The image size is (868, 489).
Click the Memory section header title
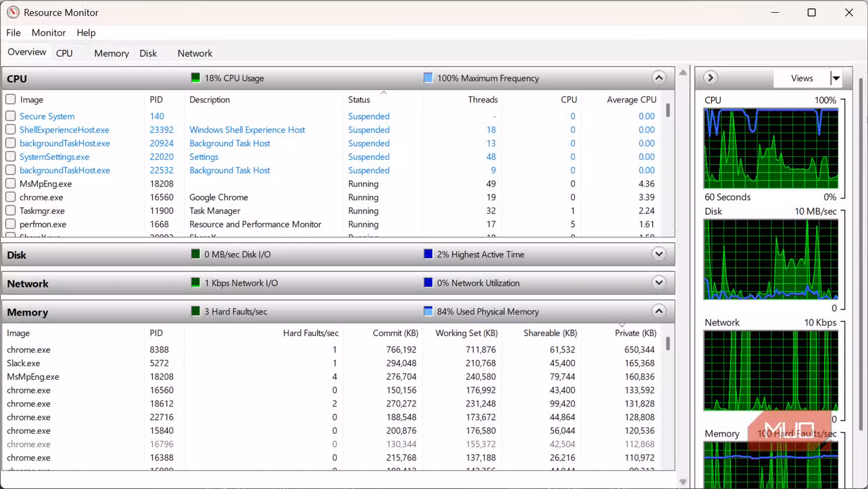click(x=27, y=312)
